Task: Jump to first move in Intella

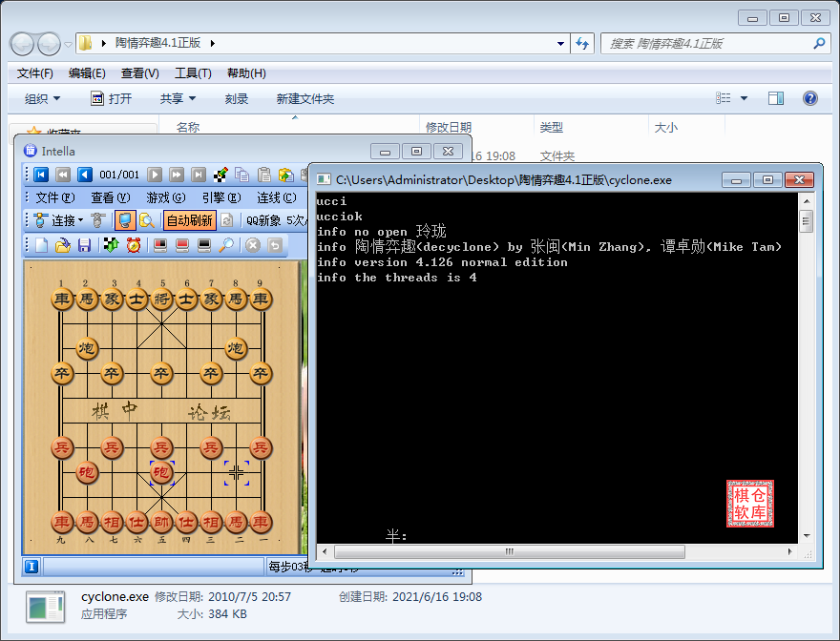Action: pyautogui.click(x=41, y=175)
